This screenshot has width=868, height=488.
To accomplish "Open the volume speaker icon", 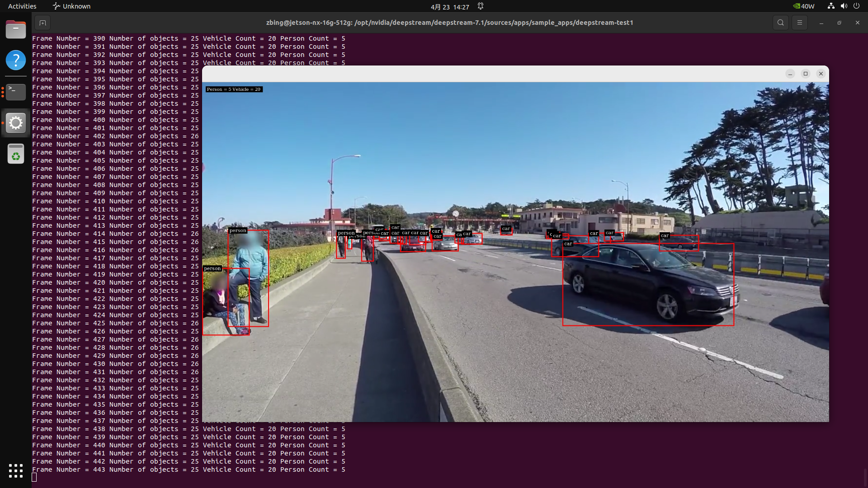I will (844, 6).
